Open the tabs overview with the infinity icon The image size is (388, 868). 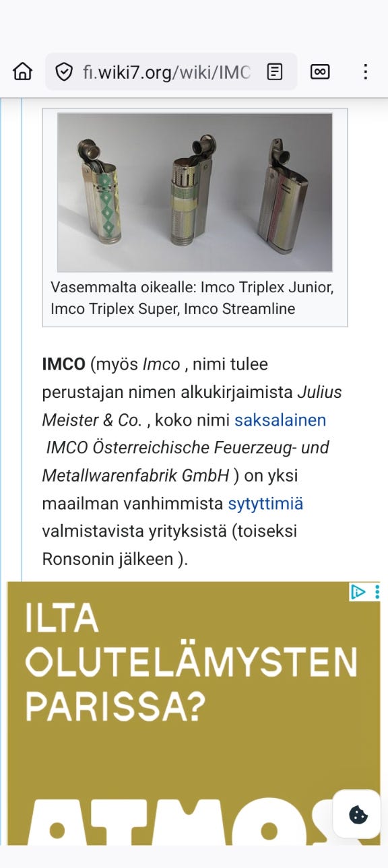tap(319, 71)
